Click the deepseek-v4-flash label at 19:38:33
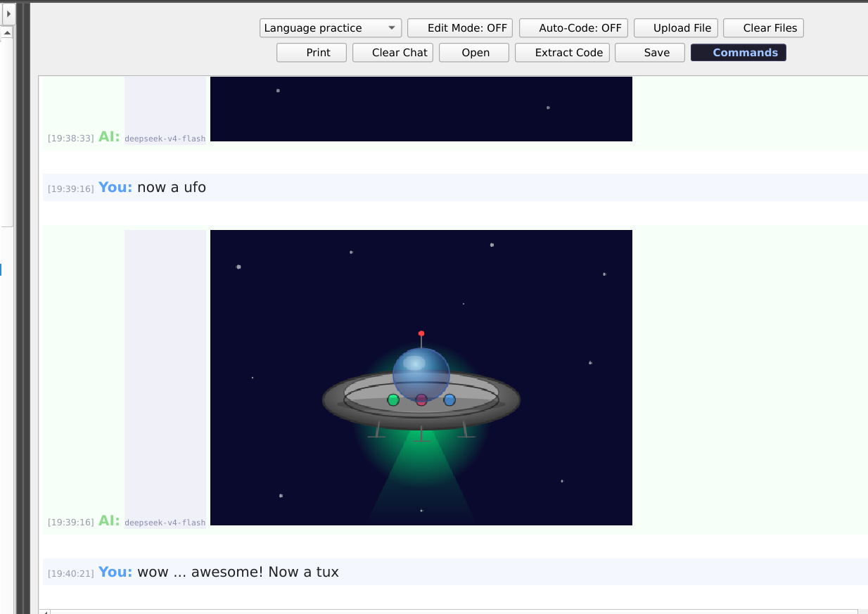Image resolution: width=868 pixels, height=614 pixels. [165, 139]
